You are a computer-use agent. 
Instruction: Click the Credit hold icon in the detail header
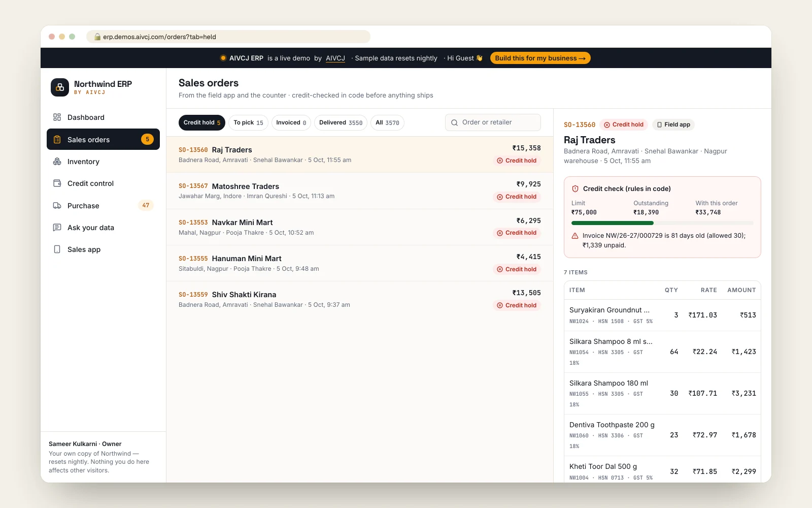pyautogui.click(x=607, y=124)
